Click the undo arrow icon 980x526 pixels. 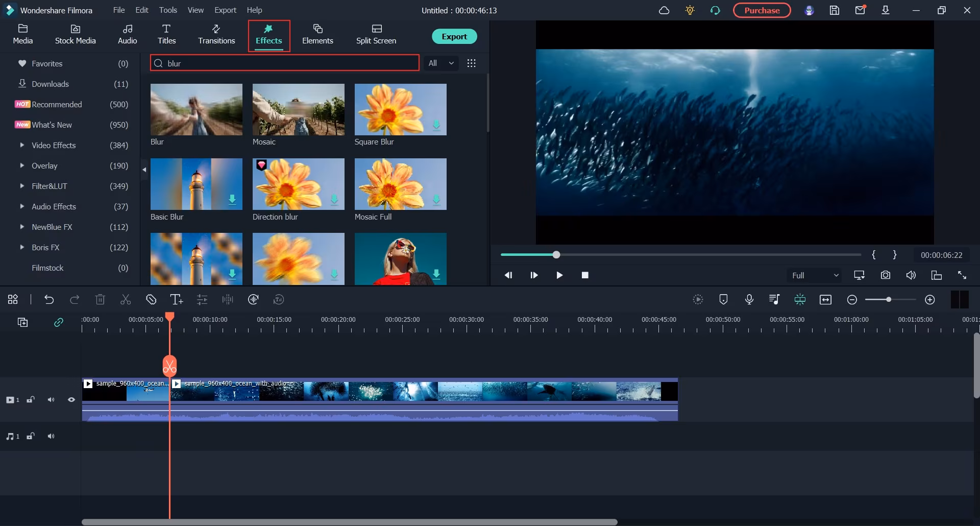(49, 300)
